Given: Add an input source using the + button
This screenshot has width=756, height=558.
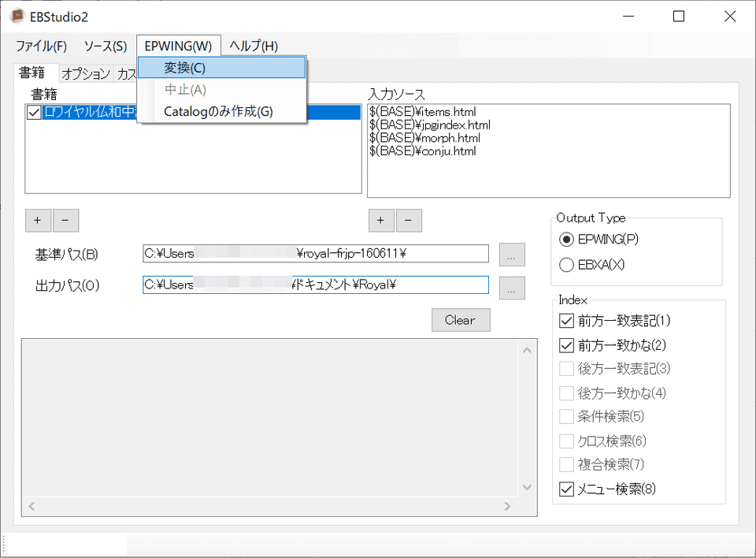Looking at the screenshot, I should (381, 221).
